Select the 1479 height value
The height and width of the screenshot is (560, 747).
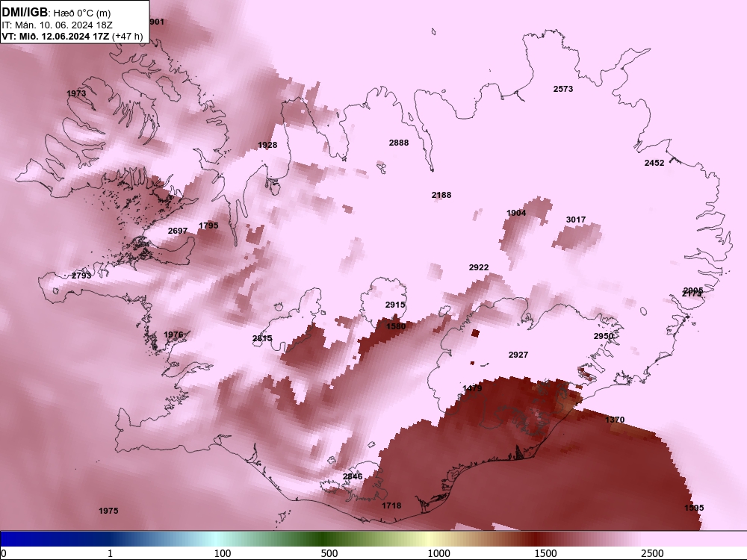(472, 388)
